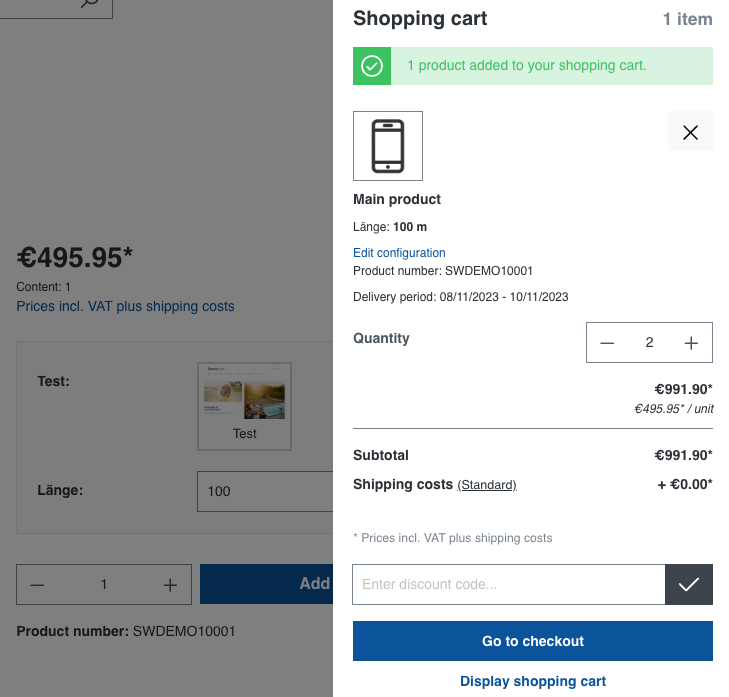Open the Edit configuration link
Screen dimensions: 729x697
399,253
